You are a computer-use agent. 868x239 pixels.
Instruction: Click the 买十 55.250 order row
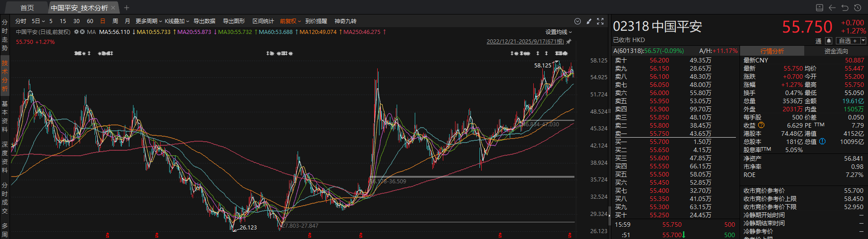tap(676, 215)
